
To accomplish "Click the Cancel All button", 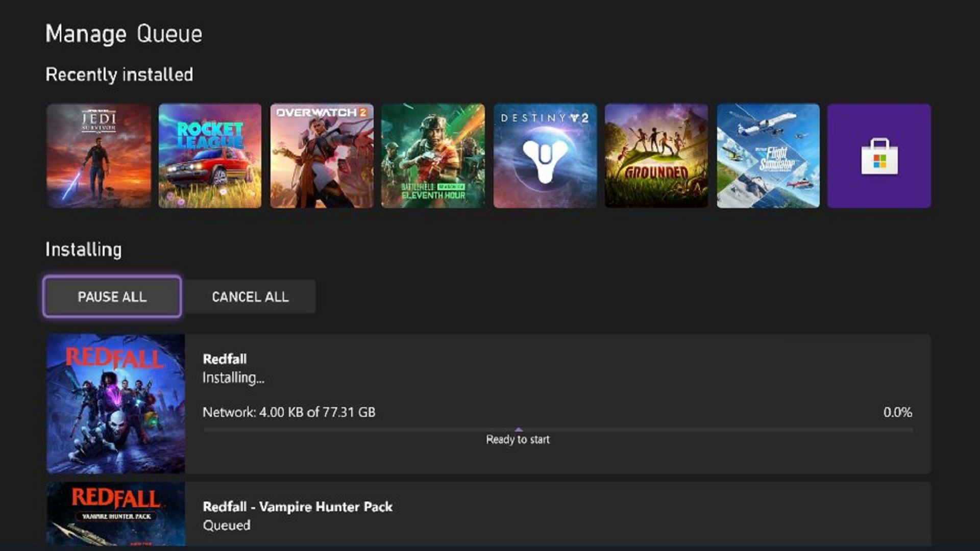I will click(250, 296).
